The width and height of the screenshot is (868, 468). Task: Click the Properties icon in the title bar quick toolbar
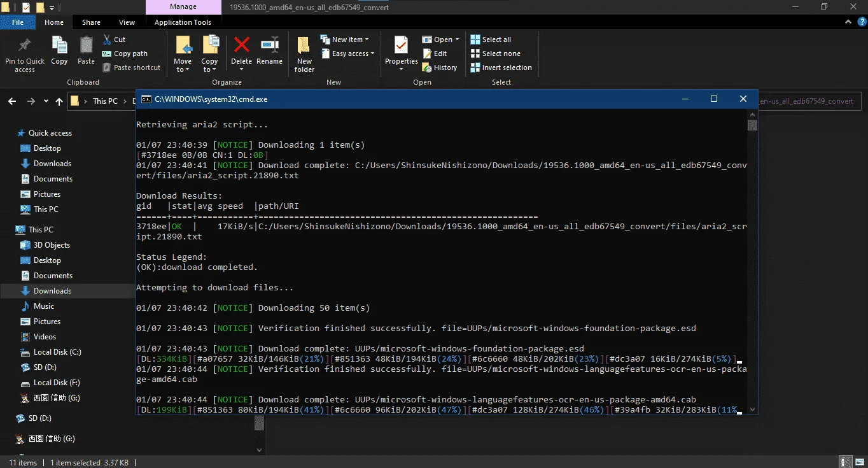26,8
